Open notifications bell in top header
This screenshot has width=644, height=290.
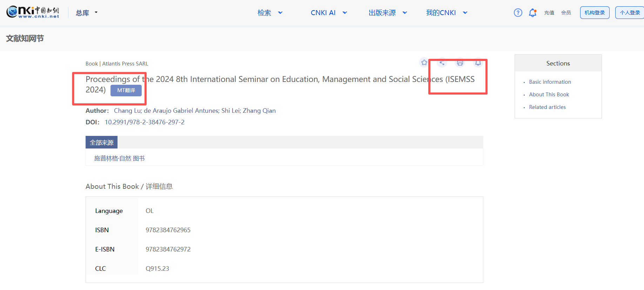[x=532, y=13]
